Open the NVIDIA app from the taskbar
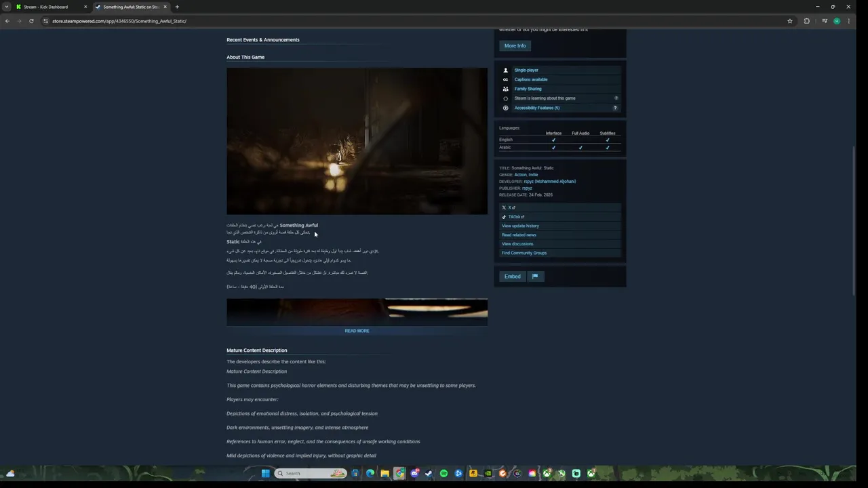Screen dimensions: 868x488 488,473
